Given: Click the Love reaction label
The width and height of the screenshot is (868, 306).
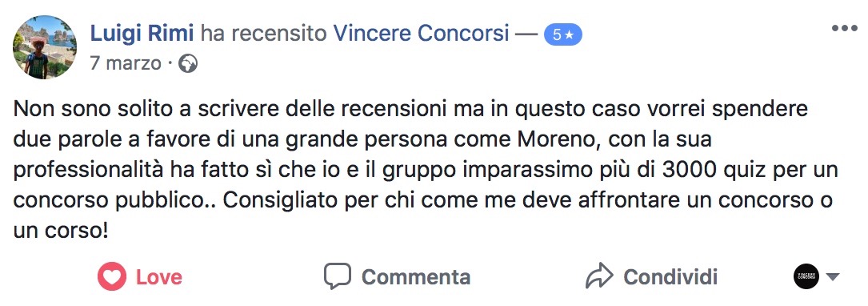Looking at the screenshot, I should (x=159, y=276).
